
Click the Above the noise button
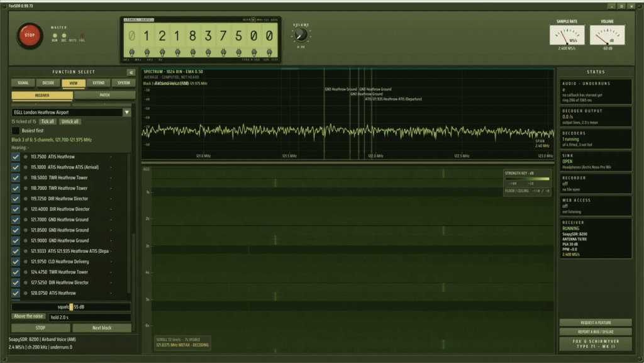(28, 316)
